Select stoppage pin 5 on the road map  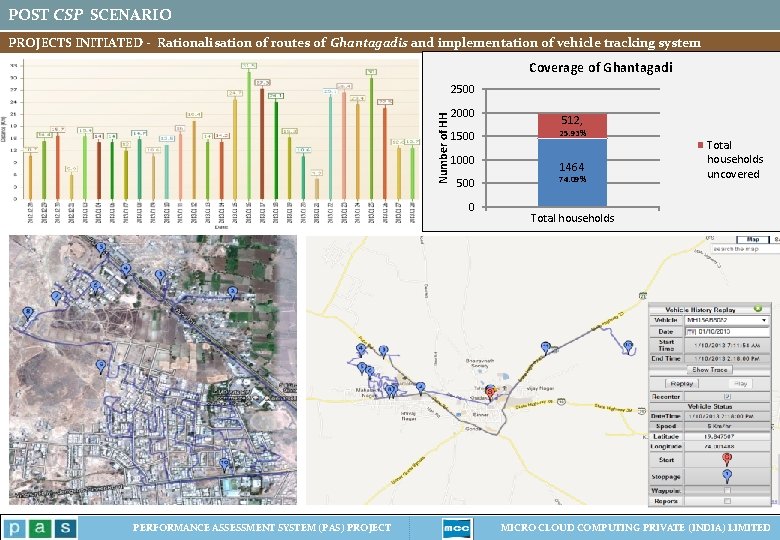point(362,368)
